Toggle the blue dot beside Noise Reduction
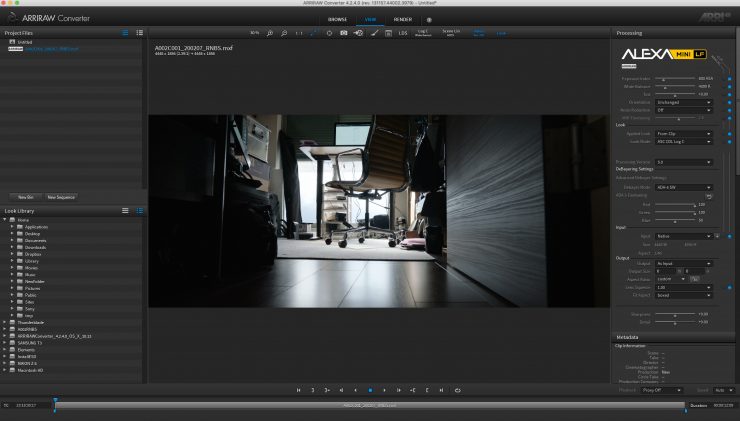 coord(729,110)
